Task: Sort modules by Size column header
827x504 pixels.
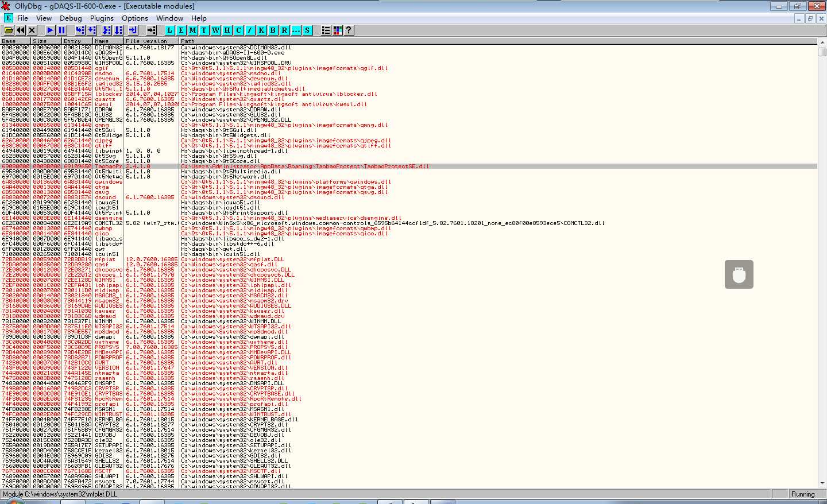Action: 47,41
